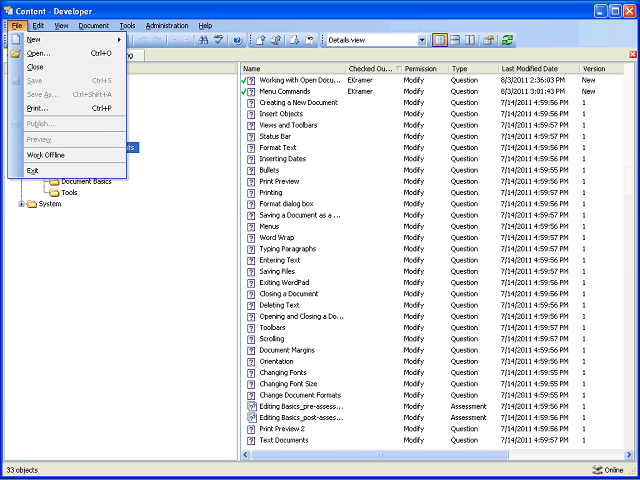
Task: Select the 'Changing Font Size' row
Action: (432, 384)
